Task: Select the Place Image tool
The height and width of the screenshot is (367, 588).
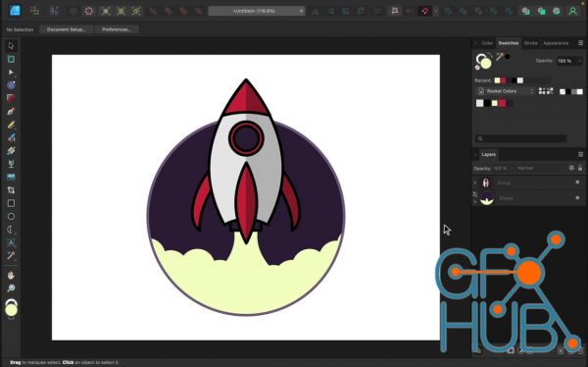Action: point(11,177)
